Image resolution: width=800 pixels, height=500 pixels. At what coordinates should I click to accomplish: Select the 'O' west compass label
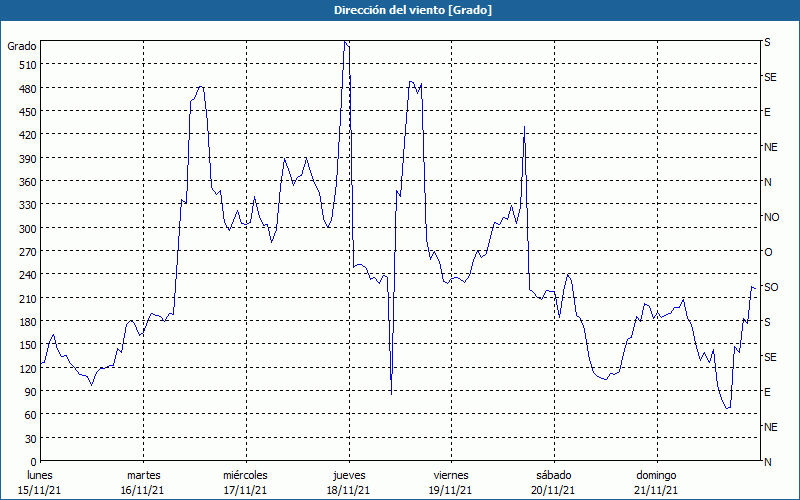768,252
